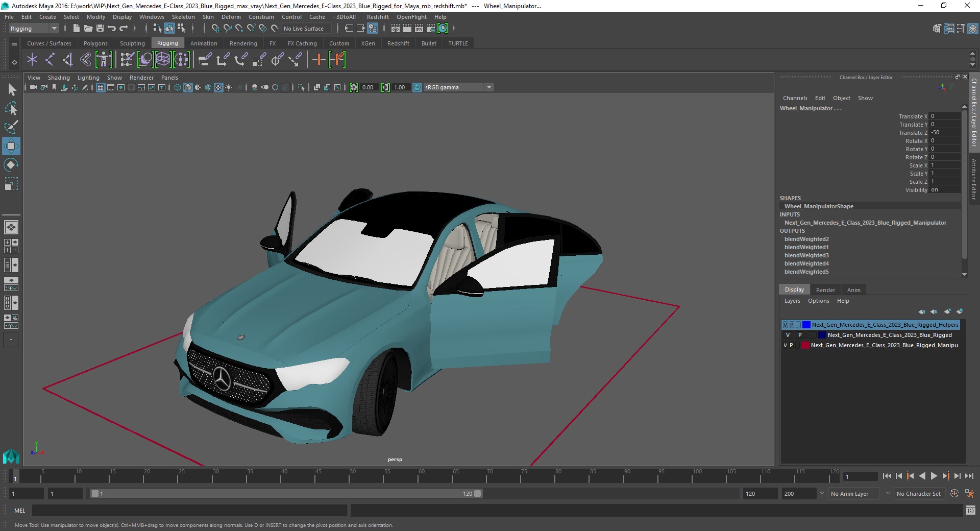Screen dimensions: 980x531
Task: Click the HumanIK character shelf icon
Action: pos(104,60)
